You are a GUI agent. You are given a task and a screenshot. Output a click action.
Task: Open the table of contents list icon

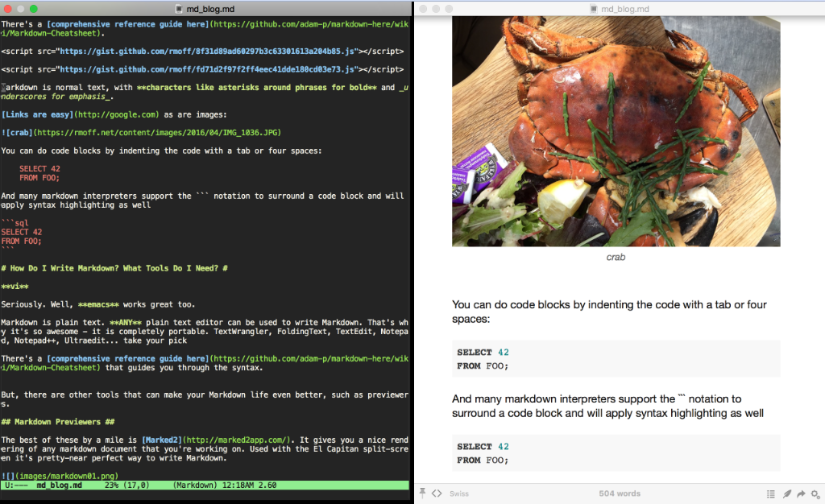pyautogui.click(x=771, y=494)
